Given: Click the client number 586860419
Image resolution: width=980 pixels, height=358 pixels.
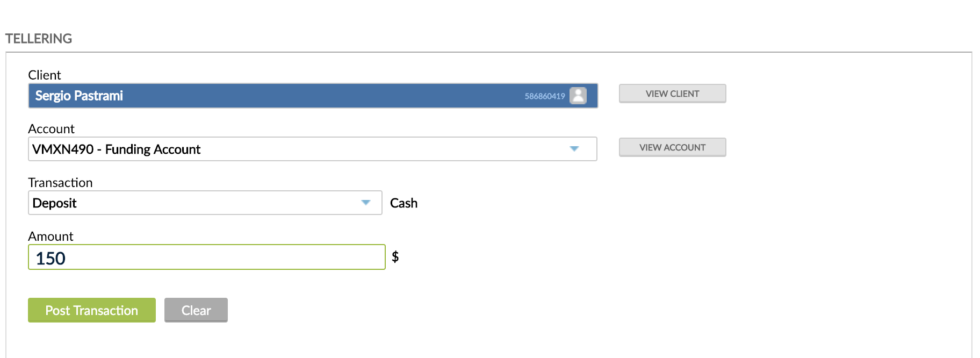Looking at the screenshot, I should [x=544, y=96].
